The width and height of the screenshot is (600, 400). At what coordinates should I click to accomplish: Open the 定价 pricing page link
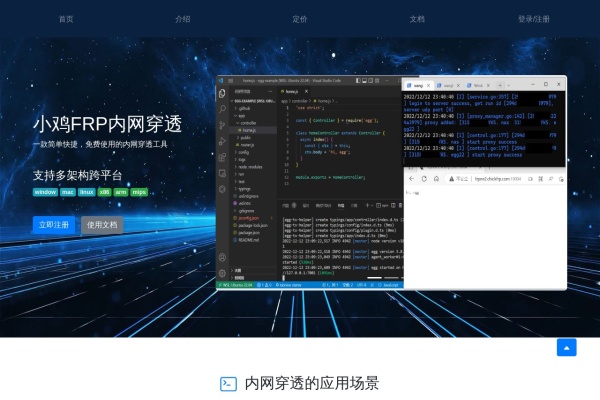[300, 19]
